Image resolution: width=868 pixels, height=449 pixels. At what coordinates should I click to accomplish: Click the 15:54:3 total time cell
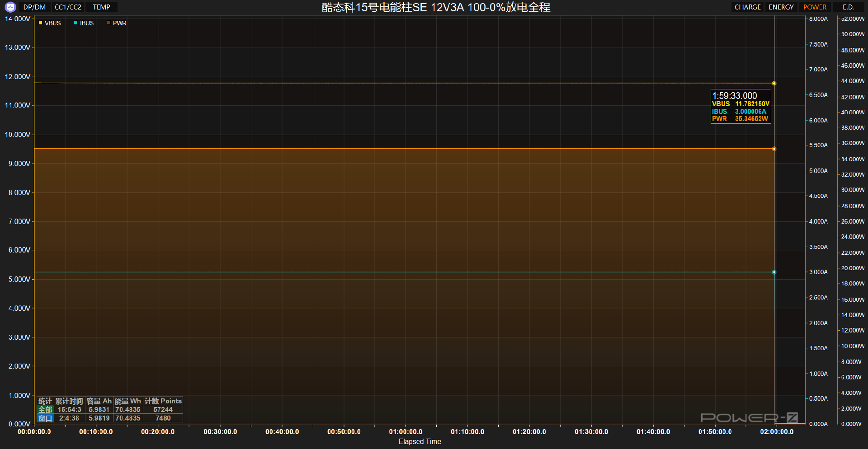click(69, 410)
